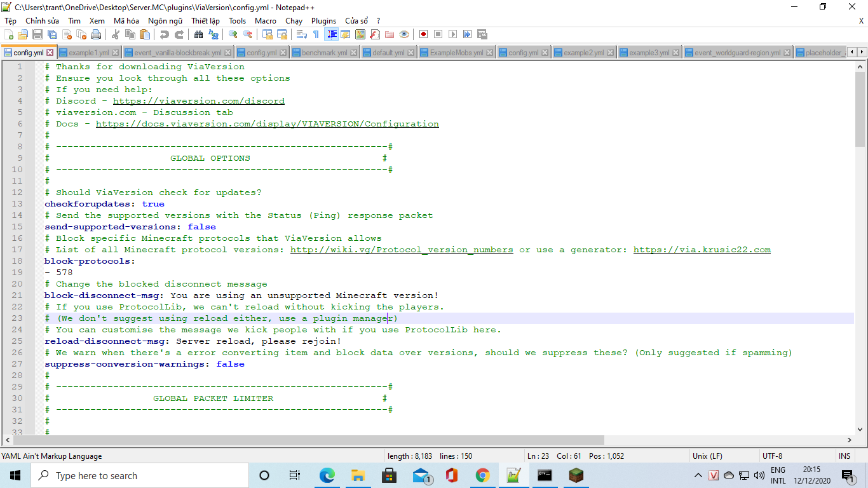Click the New file toolbar icon
The width and height of the screenshot is (868, 488).
[9, 34]
